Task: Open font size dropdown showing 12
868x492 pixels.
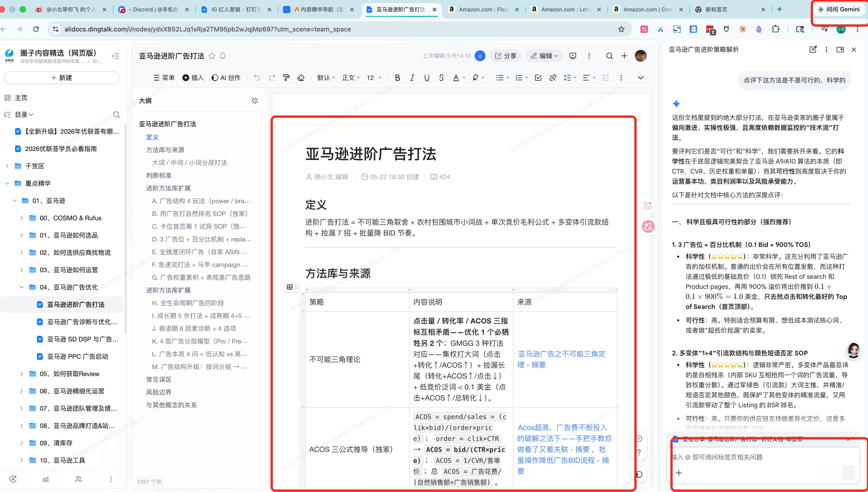Action: click(x=374, y=78)
